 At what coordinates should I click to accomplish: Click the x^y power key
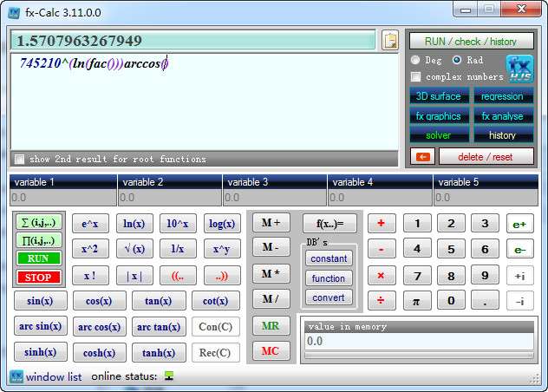222,249
